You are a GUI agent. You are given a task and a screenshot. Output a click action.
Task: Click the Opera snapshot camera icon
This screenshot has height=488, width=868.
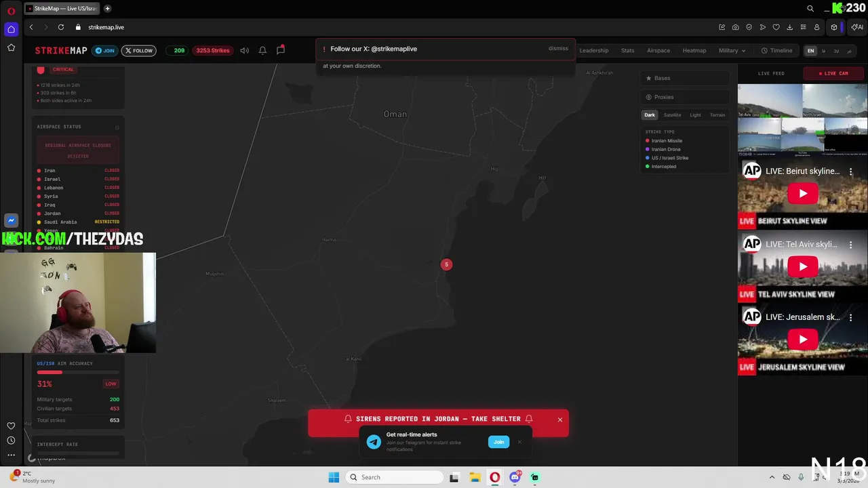click(736, 27)
